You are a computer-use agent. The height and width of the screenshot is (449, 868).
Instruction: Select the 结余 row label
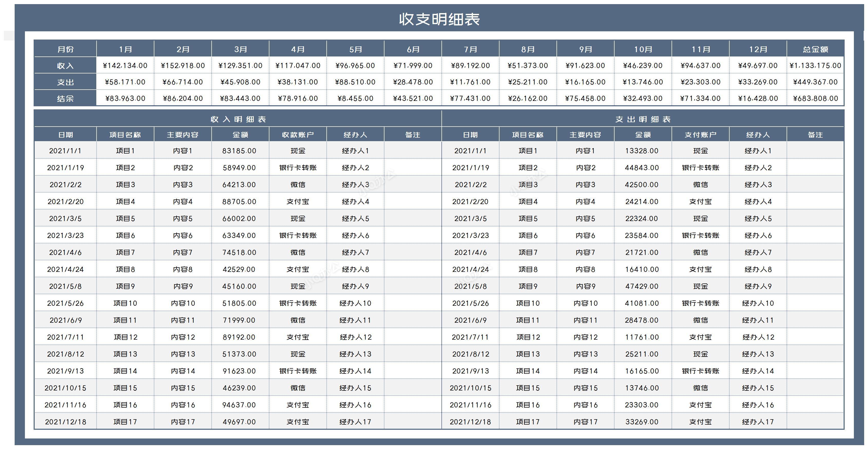(x=65, y=99)
